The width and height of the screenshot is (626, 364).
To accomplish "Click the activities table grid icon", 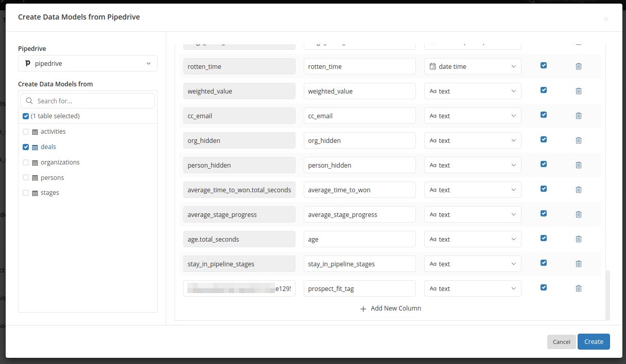I will point(35,132).
